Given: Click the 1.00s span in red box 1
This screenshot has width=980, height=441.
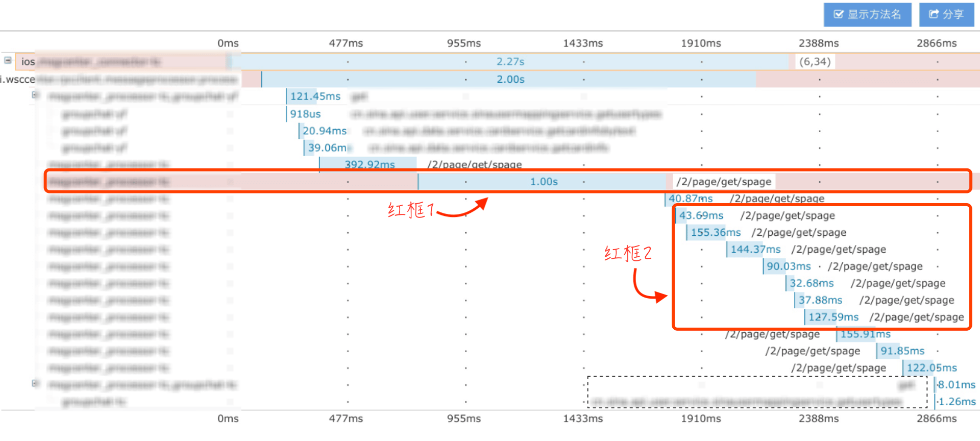Looking at the screenshot, I should pos(542,182).
